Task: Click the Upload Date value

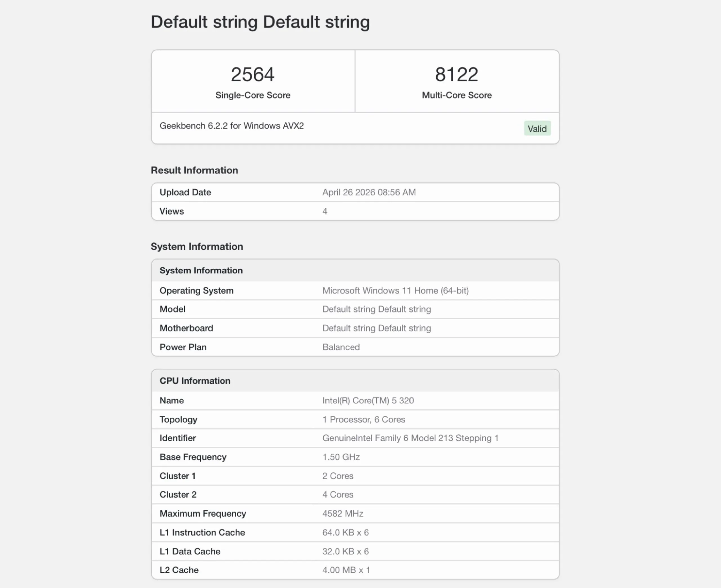Action: click(369, 192)
